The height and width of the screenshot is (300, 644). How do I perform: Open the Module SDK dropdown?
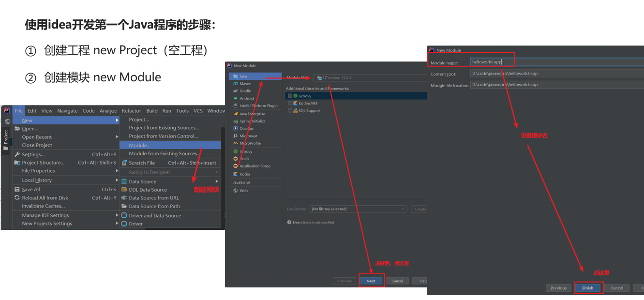pos(370,77)
